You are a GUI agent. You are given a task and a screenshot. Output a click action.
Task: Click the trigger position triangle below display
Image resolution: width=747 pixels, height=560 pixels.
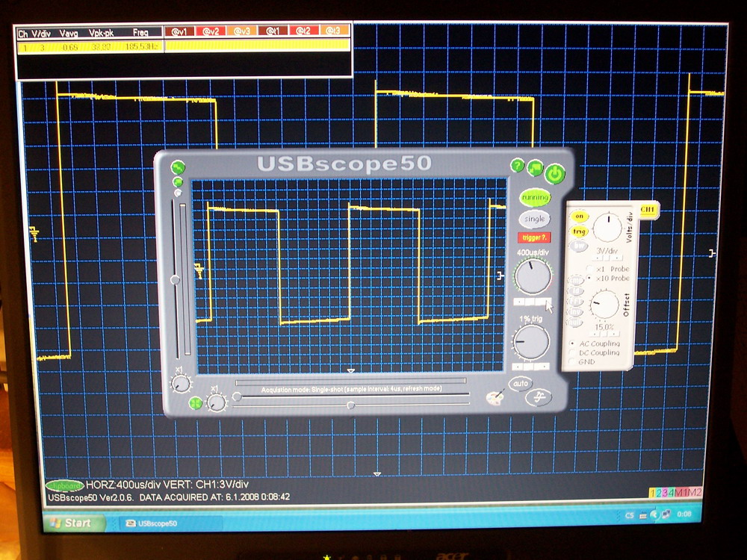point(351,370)
